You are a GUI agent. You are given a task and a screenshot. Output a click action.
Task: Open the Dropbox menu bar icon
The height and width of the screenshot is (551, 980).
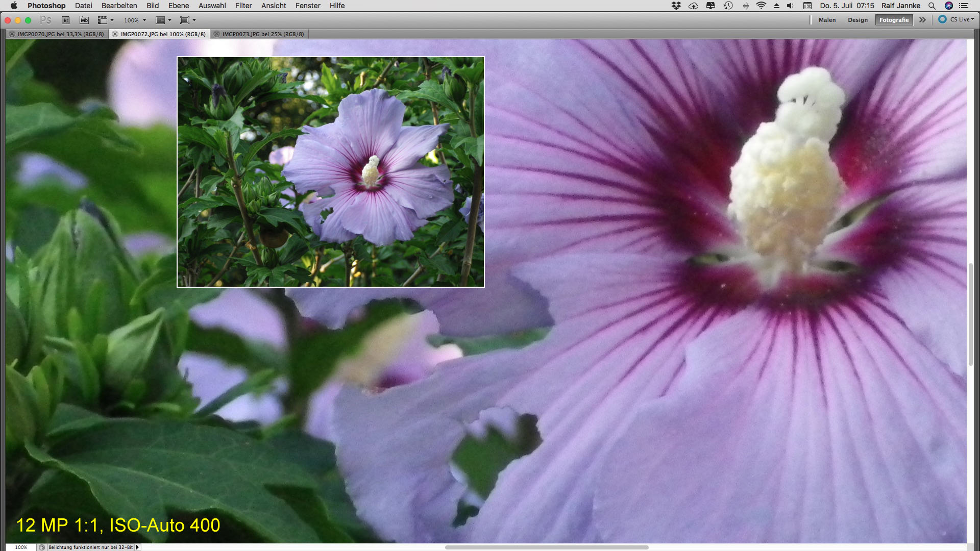(676, 6)
